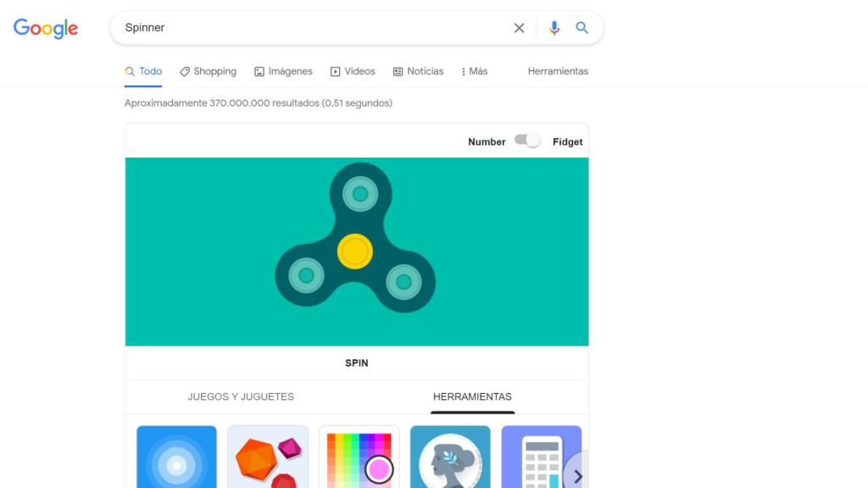
Task: Open the blue concentric circles tool tile
Action: tap(176, 457)
